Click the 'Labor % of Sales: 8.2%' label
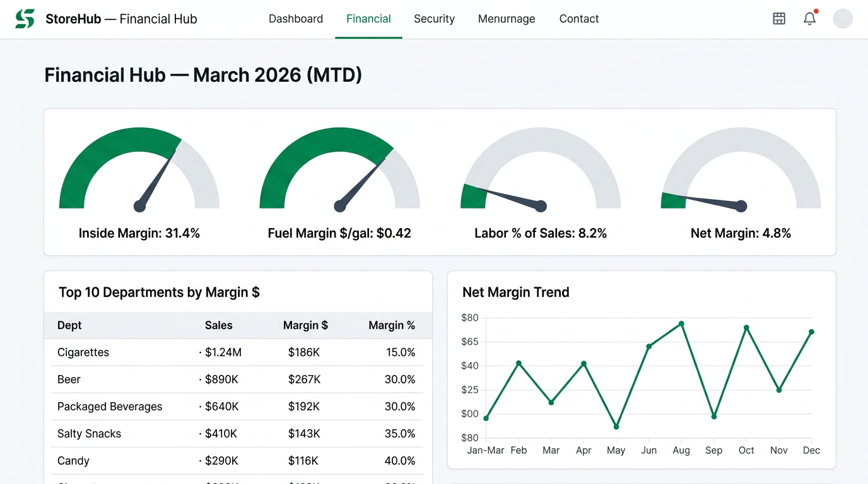This screenshot has height=484, width=868. [541, 233]
